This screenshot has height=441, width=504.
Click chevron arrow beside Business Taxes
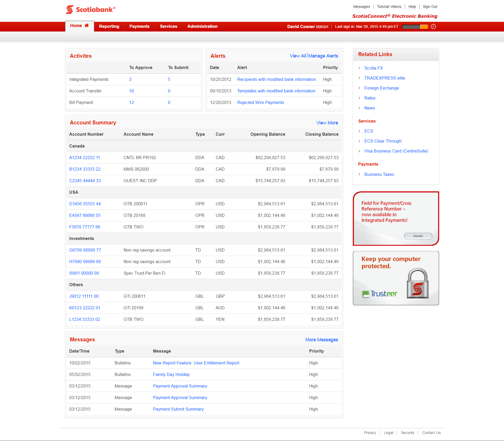(x=359, y=174)
